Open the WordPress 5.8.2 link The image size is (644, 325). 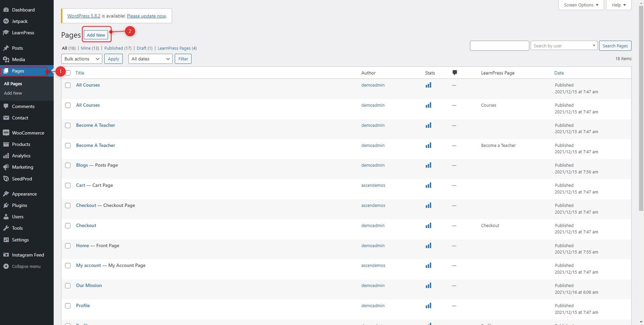pos(84,16)
